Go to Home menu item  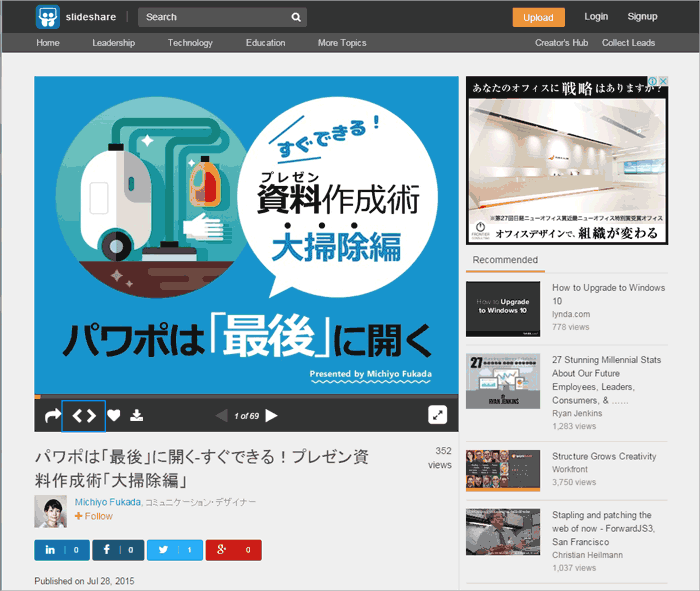48,43
